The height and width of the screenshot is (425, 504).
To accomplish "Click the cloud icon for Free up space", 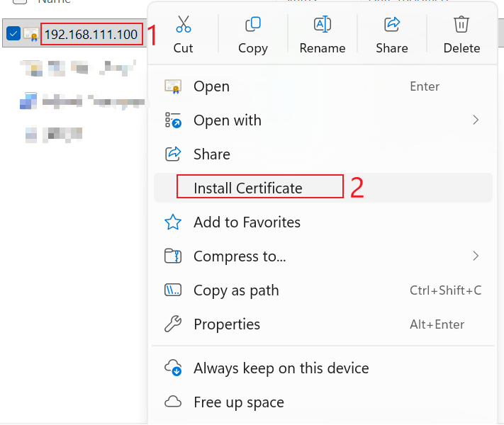I will [x=173, y=402].
